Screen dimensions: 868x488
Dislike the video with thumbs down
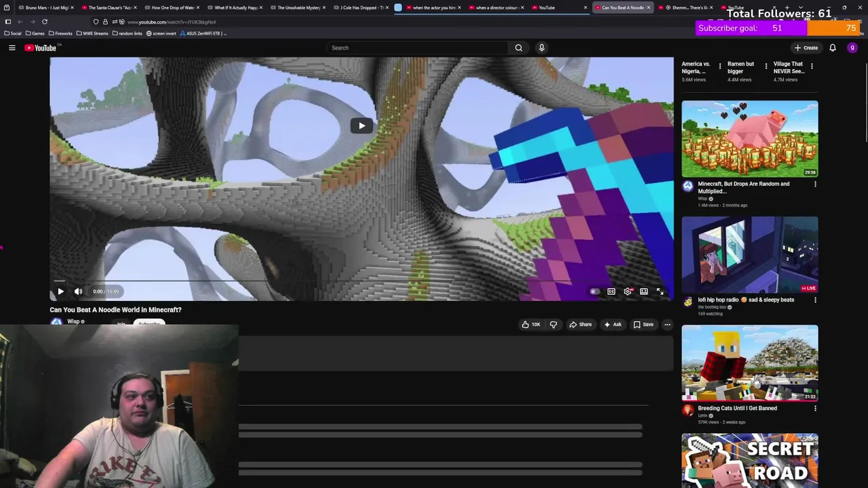tap(553, 325)
